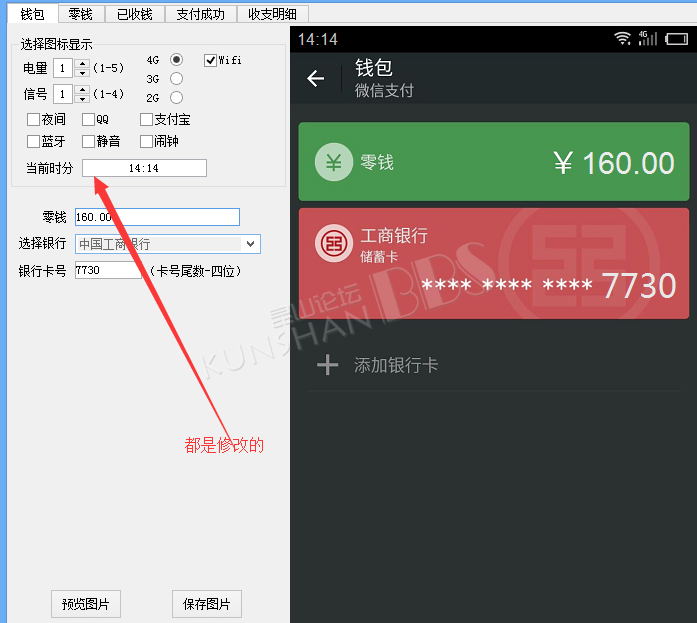Click the 预览图片 button
This screenshot has height=623, width=697.
[x=86, y=604]
